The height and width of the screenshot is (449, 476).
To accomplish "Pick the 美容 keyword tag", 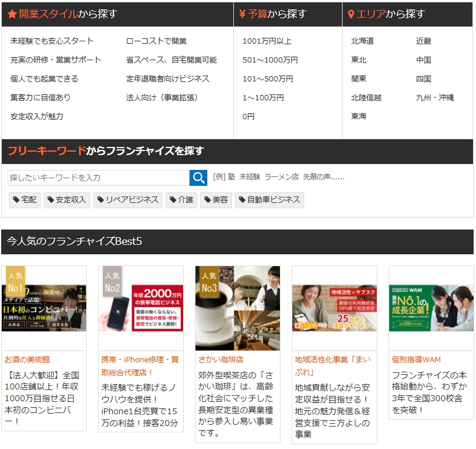I will click(x=216, y=200).
